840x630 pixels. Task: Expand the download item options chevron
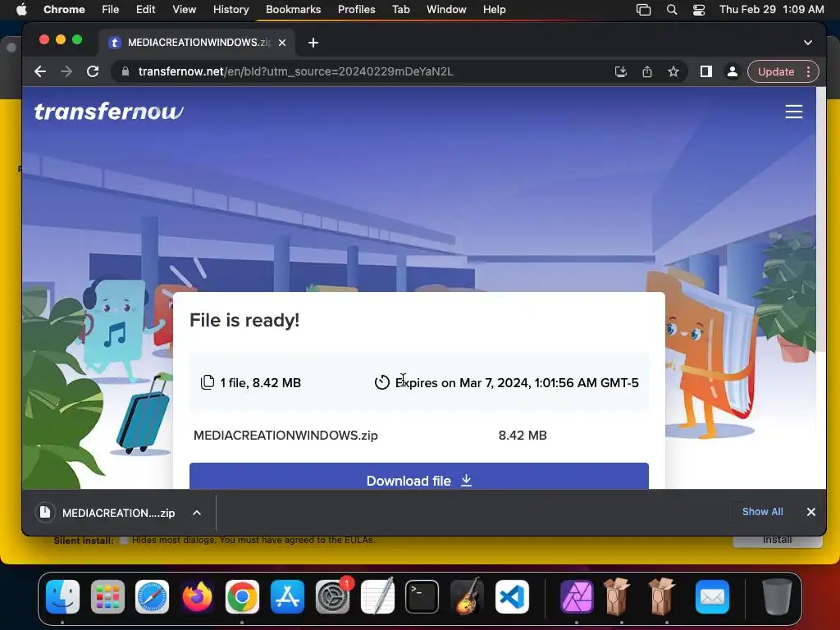(197, 513)
